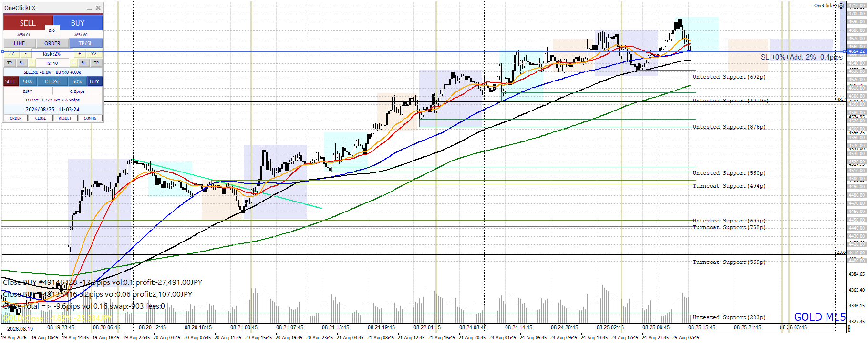
Task: Click the OneClickFX smiley icon top right
Action: (841, 6)
